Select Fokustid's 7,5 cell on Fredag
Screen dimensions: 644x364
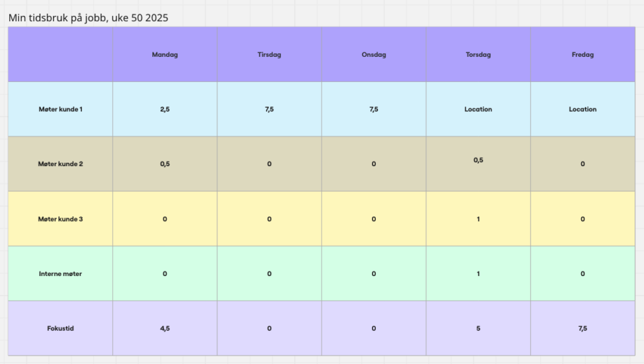point(582,328)
